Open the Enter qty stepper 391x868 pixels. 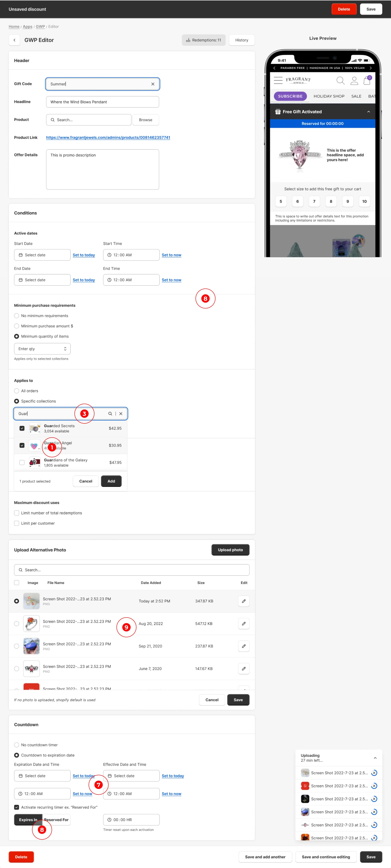(65, 349)
